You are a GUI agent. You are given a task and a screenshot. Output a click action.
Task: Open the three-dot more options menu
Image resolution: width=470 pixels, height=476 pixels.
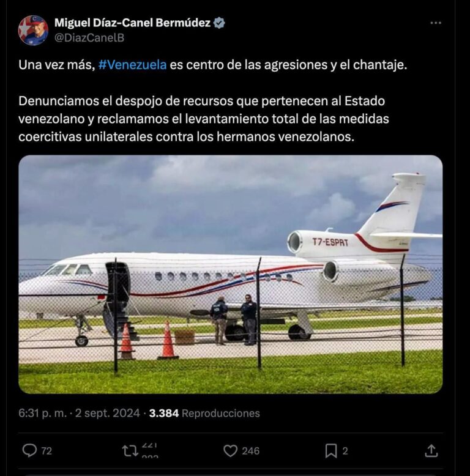(435, 23)
